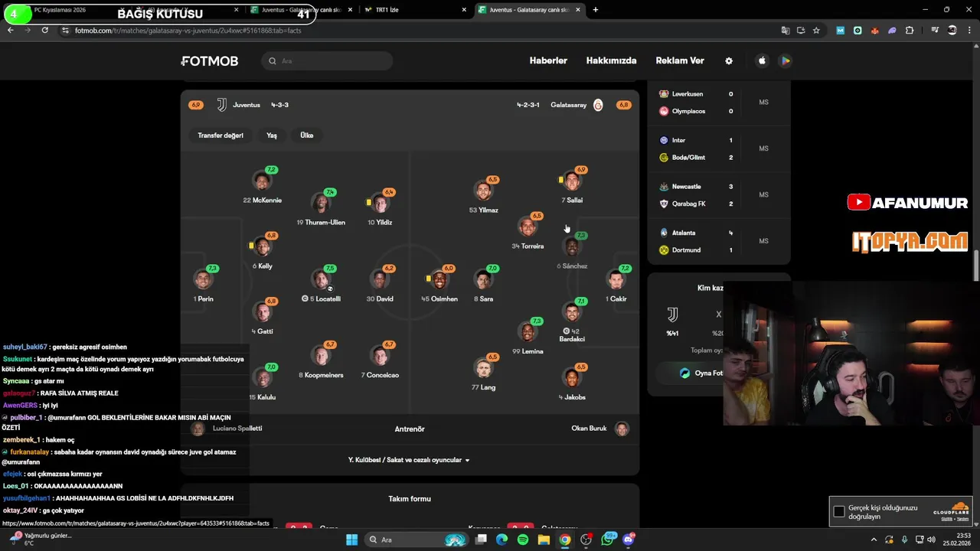
Task: Open Chrome extensions puzzle icon
Action: (x=910, y=31)
